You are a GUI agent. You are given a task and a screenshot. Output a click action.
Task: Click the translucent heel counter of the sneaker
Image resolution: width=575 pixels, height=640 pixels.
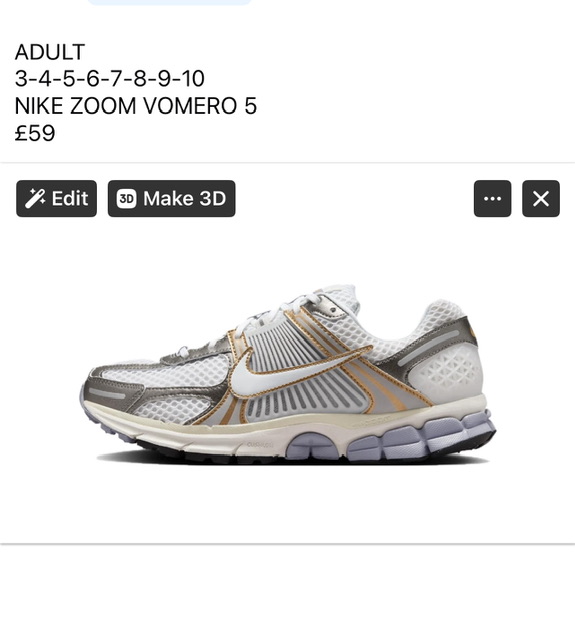click(447, 371)
